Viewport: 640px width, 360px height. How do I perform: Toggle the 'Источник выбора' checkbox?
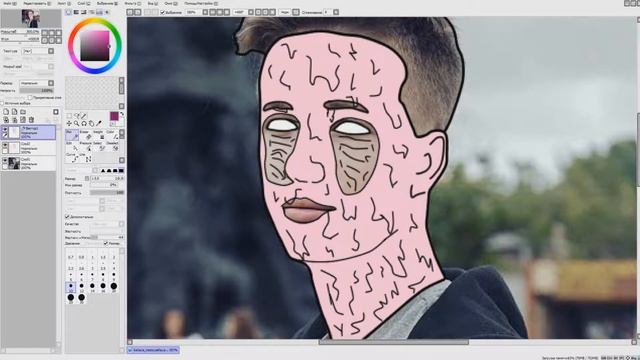pos(2,104)
